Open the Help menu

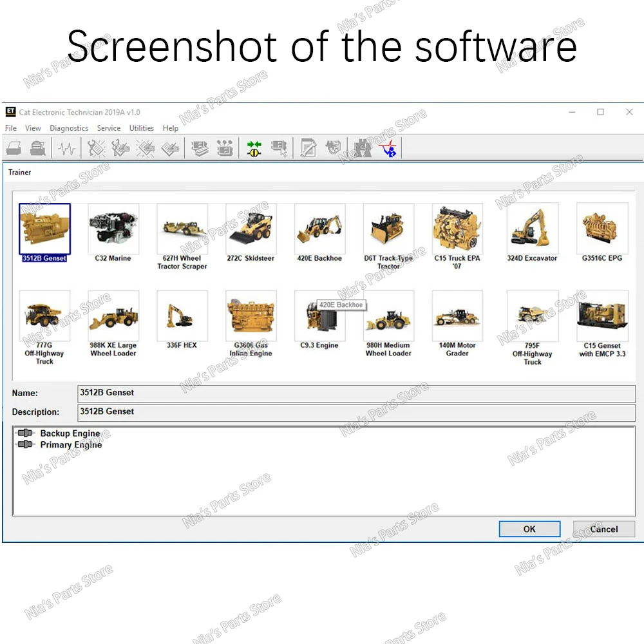(x=171, y=128)
